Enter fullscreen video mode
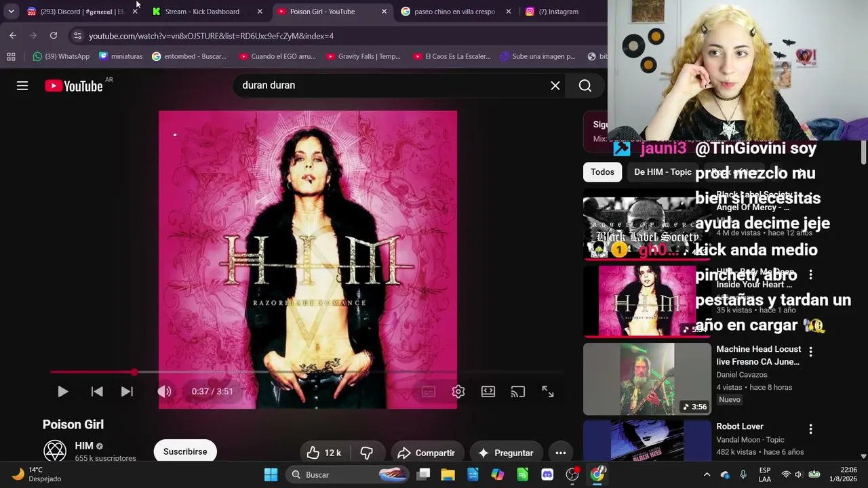Screen dimensions: 868x488 pyautogui.click(x=548, y=391)
